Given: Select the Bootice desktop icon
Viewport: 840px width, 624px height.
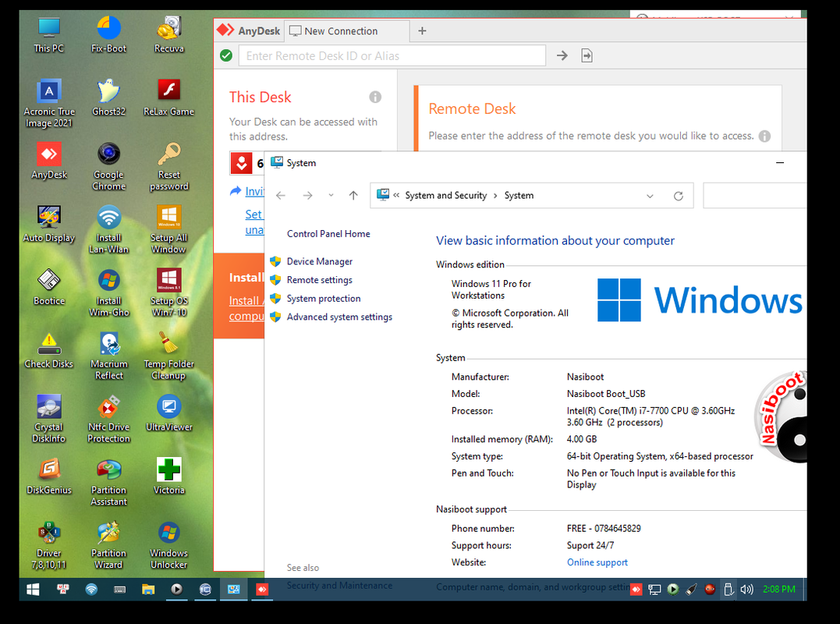Looking at the screenshot, I should click(x=49, y=288).
